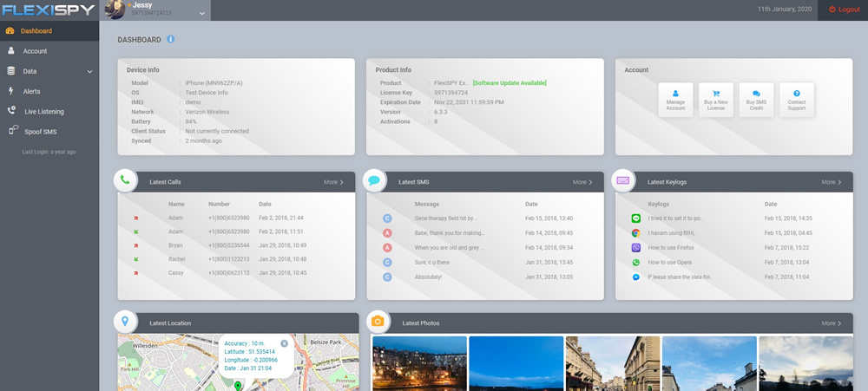The width and height of the screenshot is (868, 391).
Task: Open the street buildings photo thumbnail
Action: [613, 363]
